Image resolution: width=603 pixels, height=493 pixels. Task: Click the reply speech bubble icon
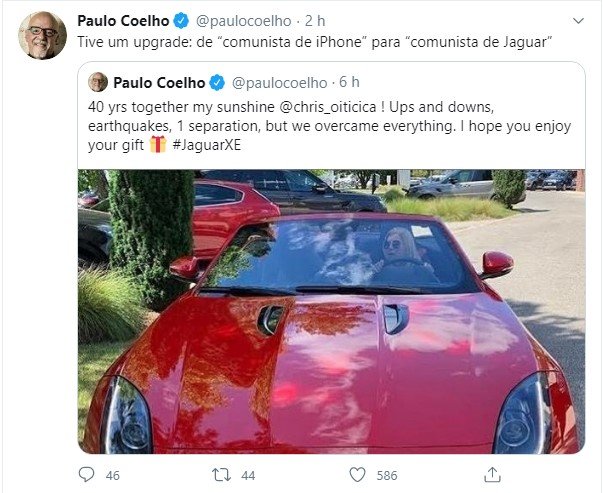click(86, 475)
